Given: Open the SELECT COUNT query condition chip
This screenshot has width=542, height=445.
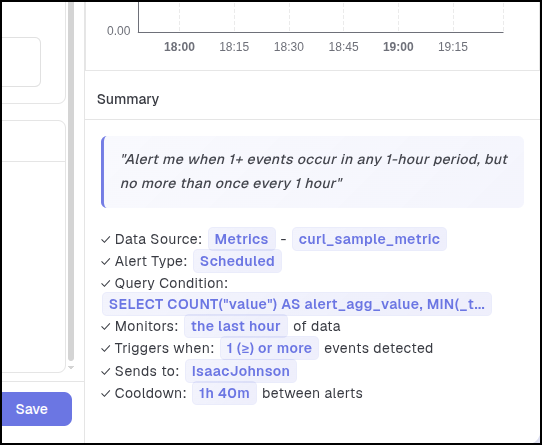Looking at the screenshot, I should [297, 304].
